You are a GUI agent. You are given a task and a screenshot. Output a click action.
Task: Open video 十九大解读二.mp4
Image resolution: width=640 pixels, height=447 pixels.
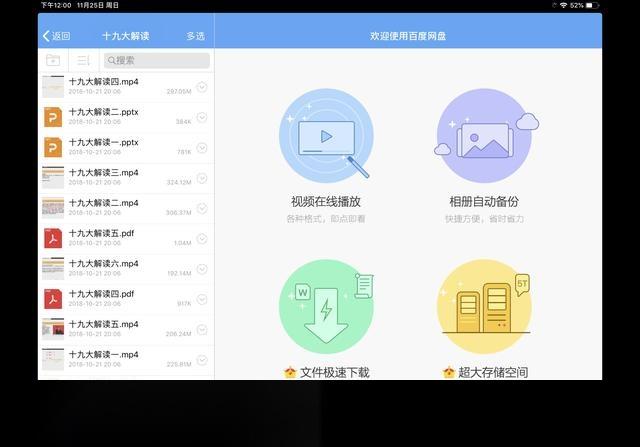[x=126, y=209]
